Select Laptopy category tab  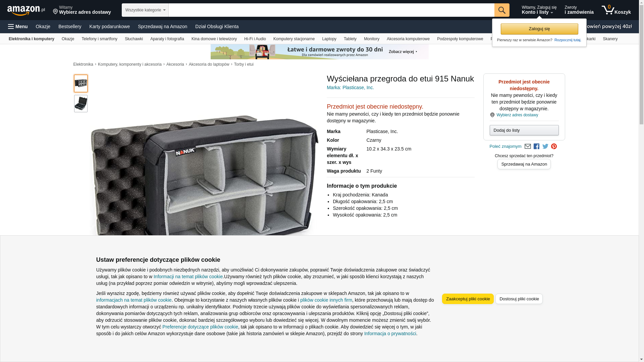tap(329, 39)
